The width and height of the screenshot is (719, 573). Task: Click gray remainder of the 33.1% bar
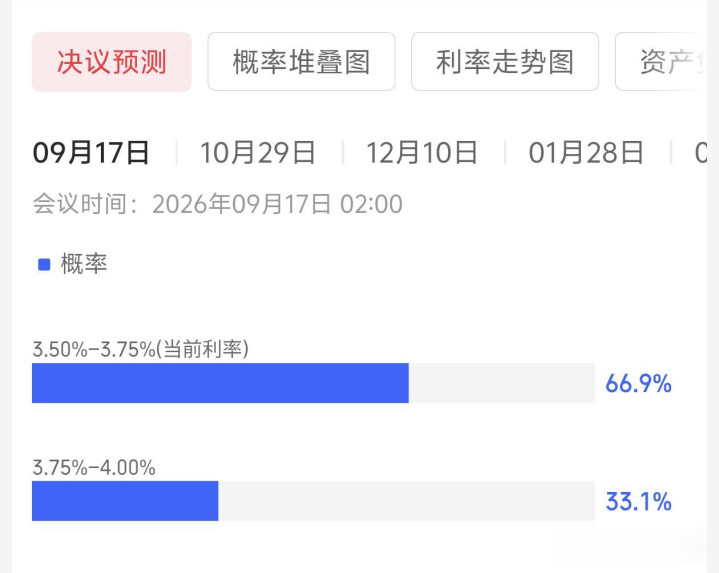(x=407, y=501)
